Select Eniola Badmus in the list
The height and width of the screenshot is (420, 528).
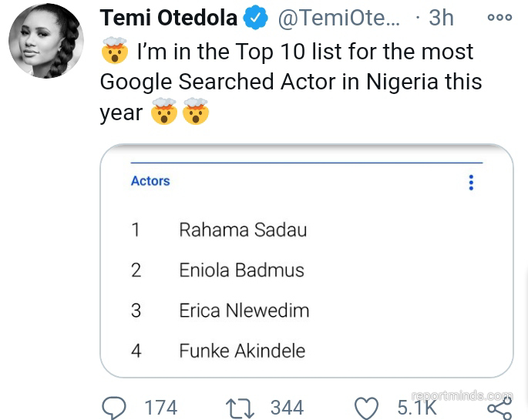tap(241, 270)
